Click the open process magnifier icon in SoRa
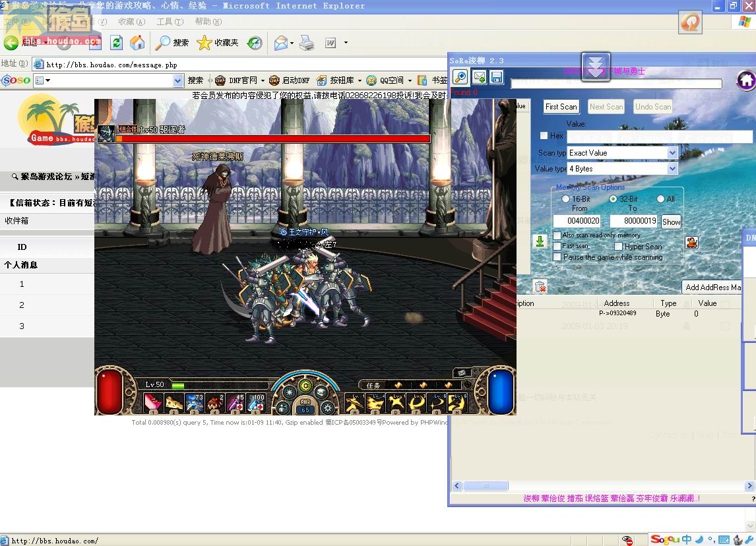756x546 pixels. pos(460,76)
